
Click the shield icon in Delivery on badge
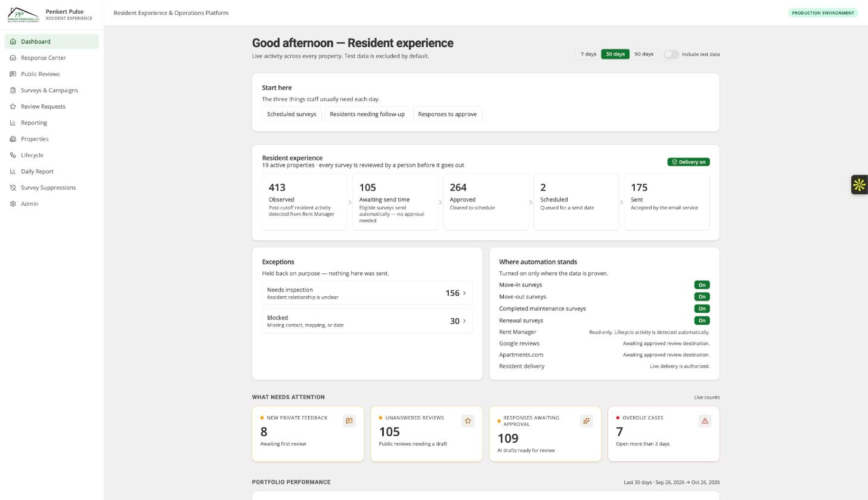pyautogui.click(x=675, y=162)
